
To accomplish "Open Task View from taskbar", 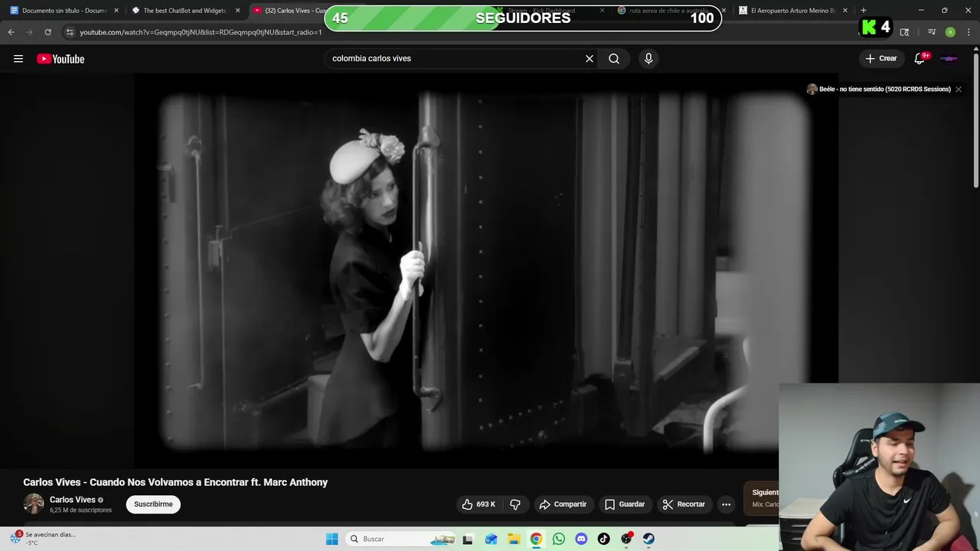I will pos(468,539).
